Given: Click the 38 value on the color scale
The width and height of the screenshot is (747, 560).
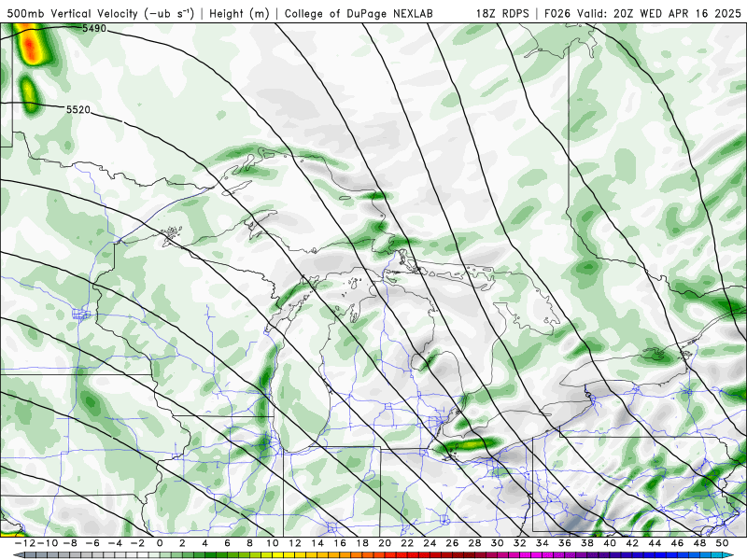Looking at the screenshot, I should 587,543.
